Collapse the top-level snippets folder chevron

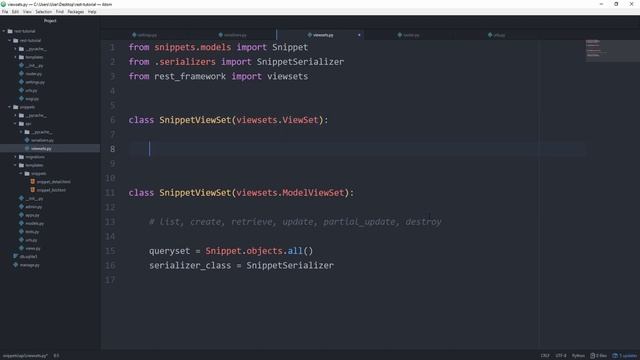10,107
